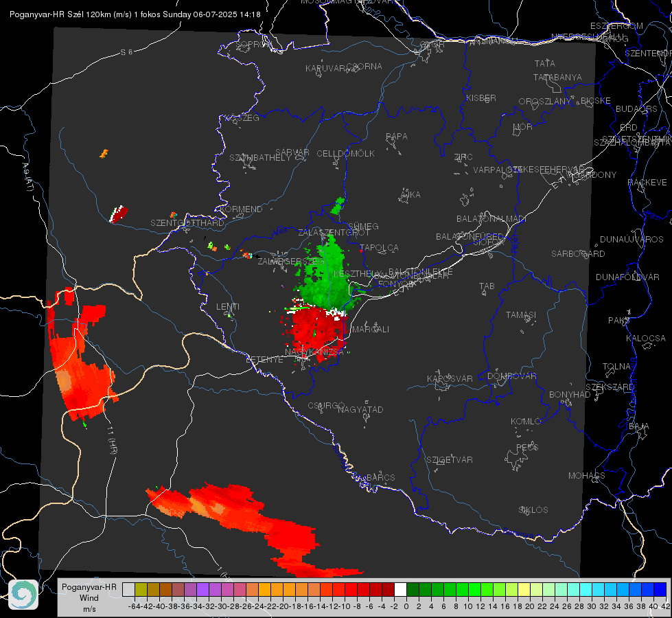Click the TOLNA label
This screenshot has height=618, width=672.
(x=616, y=367)
